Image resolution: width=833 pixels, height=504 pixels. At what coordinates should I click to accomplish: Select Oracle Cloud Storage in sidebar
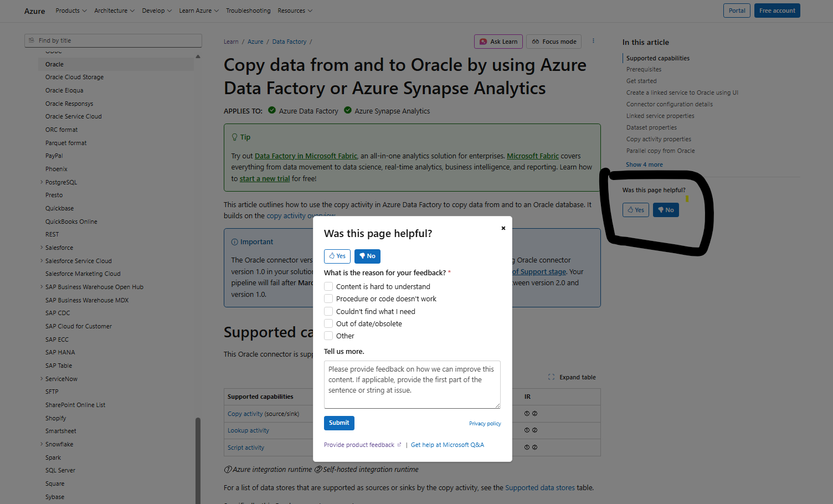pyautogui.click(x=74, y=77)
